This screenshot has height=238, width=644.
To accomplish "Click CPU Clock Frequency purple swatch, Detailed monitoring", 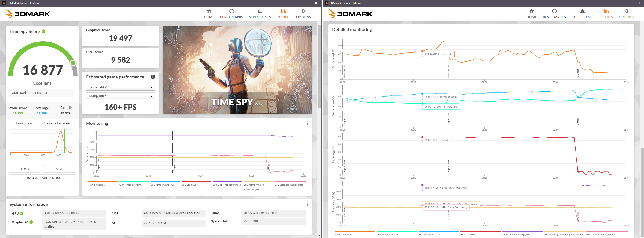I will click(x=523, y=231).
